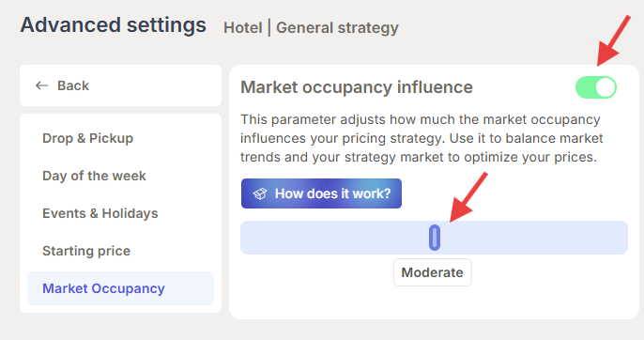This screenshot has height=340, width=644.
Task: Go to Events & Holidays settings
Action: click(x=100, y=213)
